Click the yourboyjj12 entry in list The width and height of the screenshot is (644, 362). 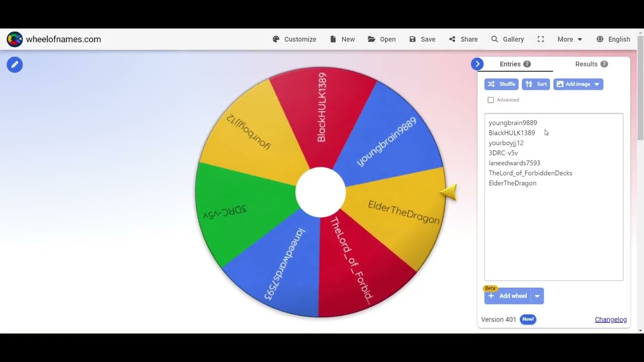click(x=506, y=143)
